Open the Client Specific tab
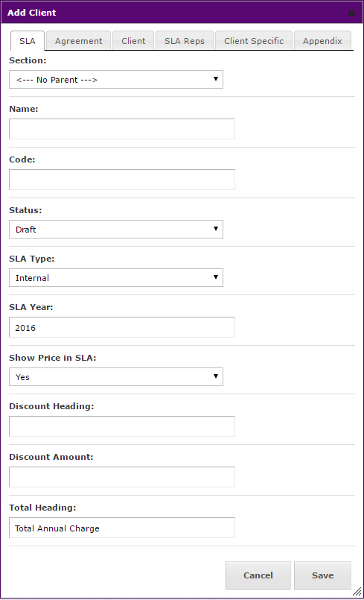Image resolution: width=364 pixels, height=600 pixels. pyautogui.click(x=254, y=40)
